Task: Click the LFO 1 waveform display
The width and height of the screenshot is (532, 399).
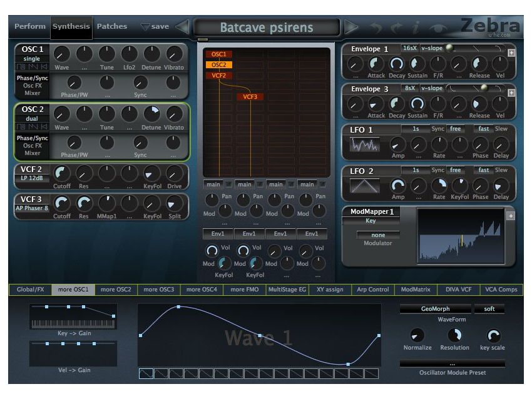Action: (x=365, y=144)
